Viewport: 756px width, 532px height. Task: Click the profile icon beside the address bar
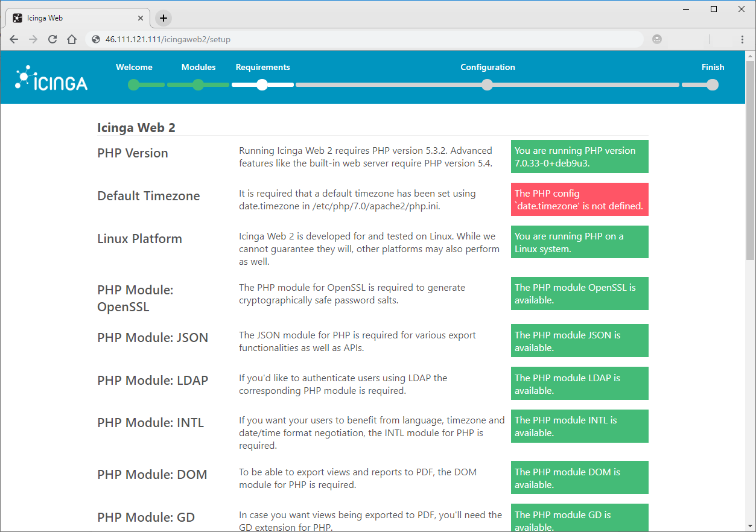click(x=657, y=39)
